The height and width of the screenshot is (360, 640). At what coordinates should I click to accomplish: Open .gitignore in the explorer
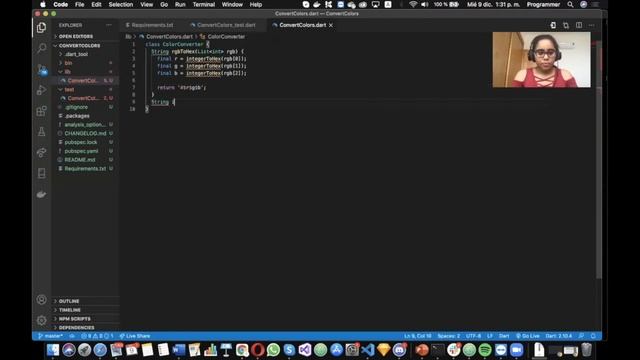76,107
